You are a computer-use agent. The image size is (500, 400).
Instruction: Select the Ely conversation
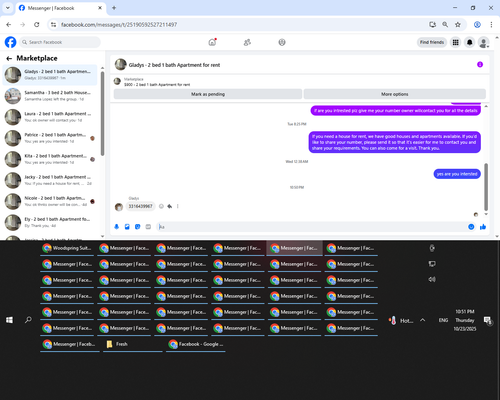coord(50,222)
